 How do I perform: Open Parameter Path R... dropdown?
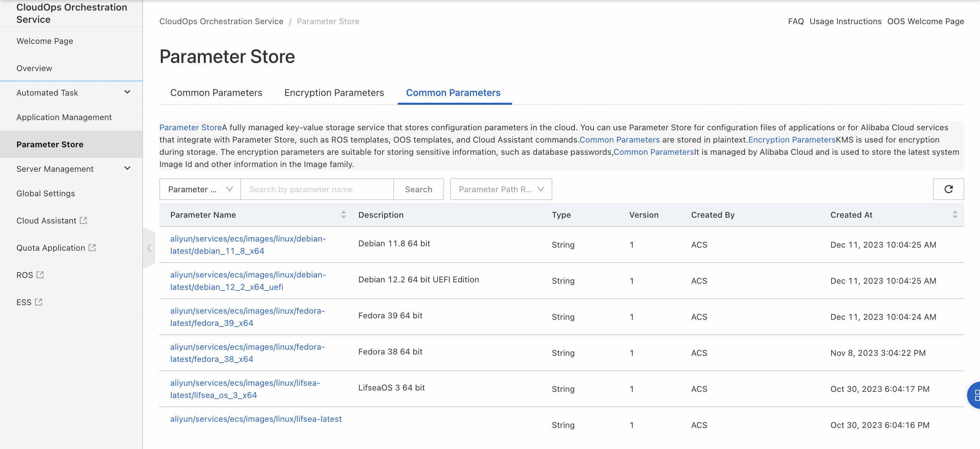tap(501, 189)
